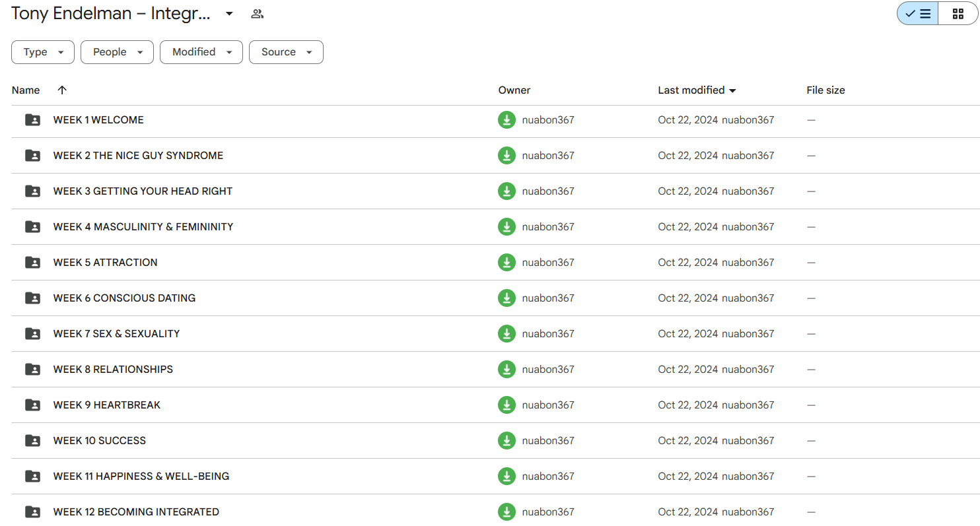Click owner name nuabon367 in WEEK 1 row
Screen dimensions: 980x526
point(548,120)
